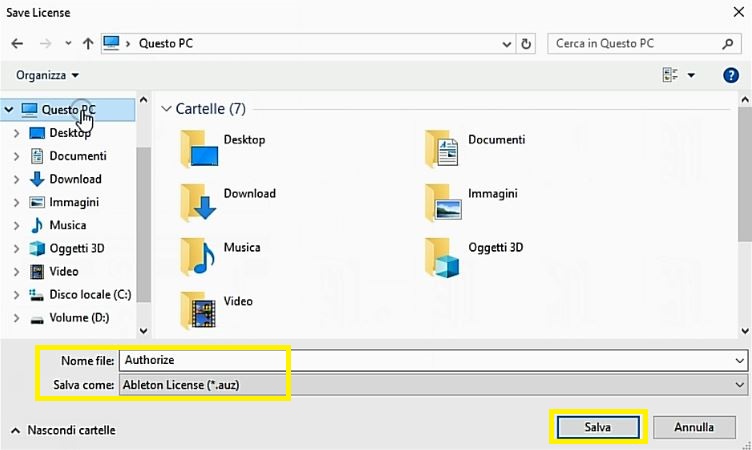Select Oggetti 3D in the sidebar tree
752x450 pixels.
67,248
